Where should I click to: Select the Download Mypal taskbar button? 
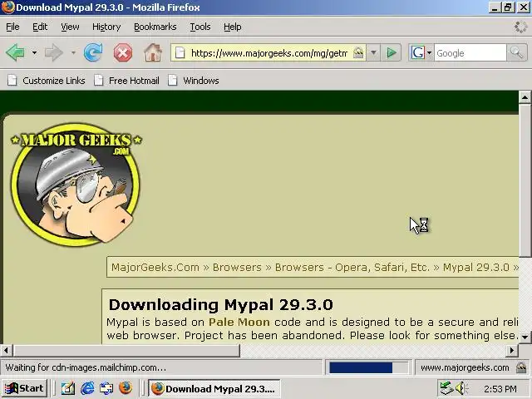[214, 388]
